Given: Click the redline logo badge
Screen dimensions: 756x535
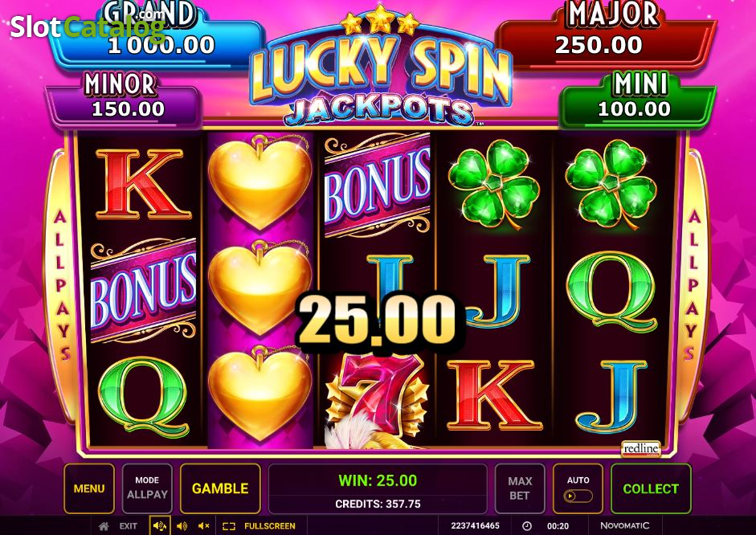Looking at the screenshot, I should coord(641,448).
